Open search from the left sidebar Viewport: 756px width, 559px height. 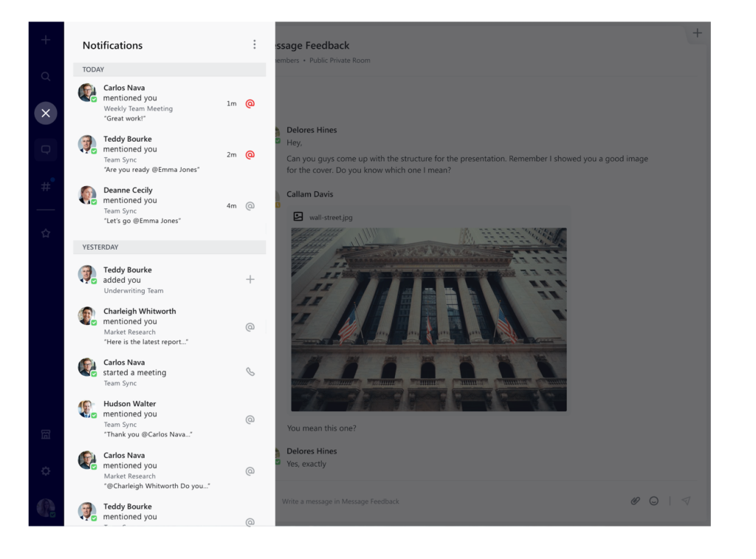pos(46,77)
